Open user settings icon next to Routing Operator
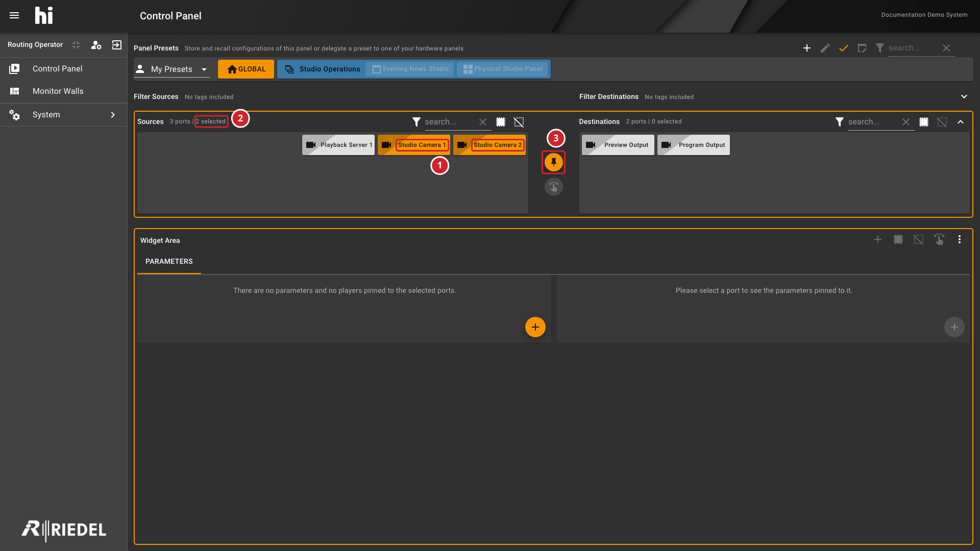 tap(96, 45)
